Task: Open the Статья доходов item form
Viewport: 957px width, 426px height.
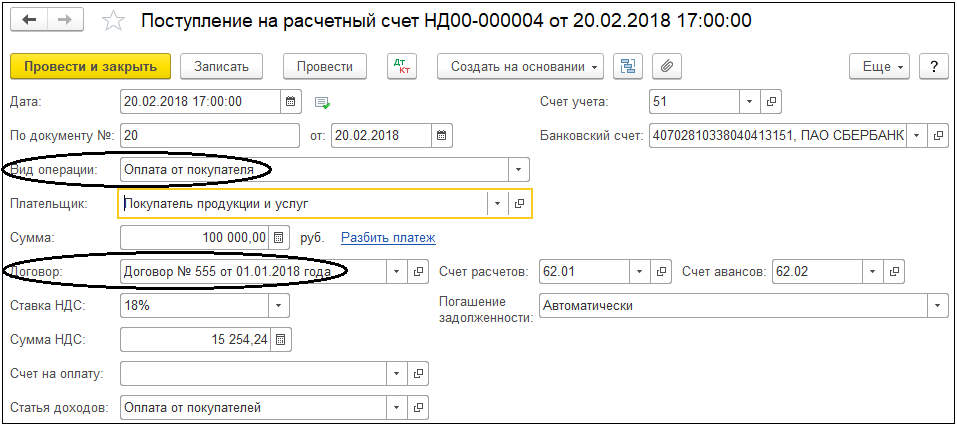Action: tap(418, 407)
